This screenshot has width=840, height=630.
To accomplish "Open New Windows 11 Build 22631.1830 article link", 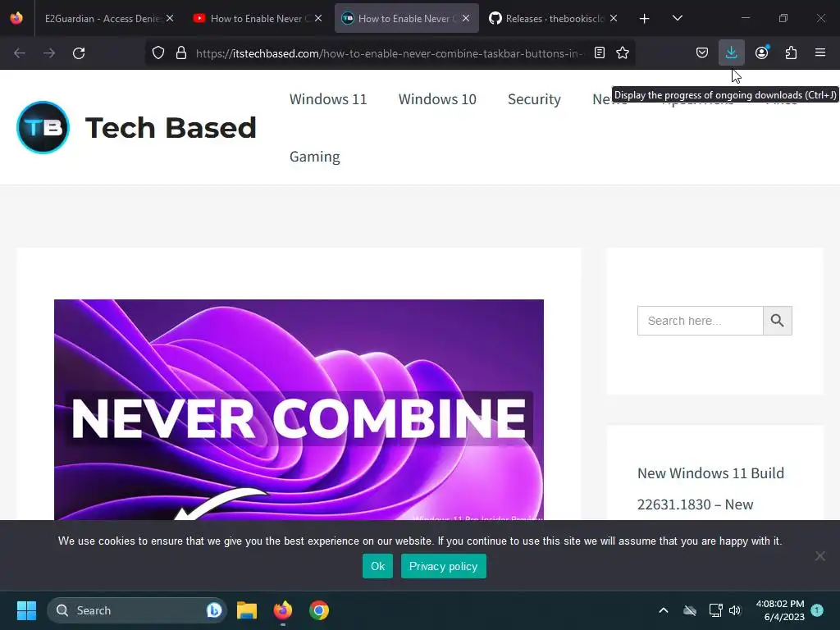I will point(711,489).
